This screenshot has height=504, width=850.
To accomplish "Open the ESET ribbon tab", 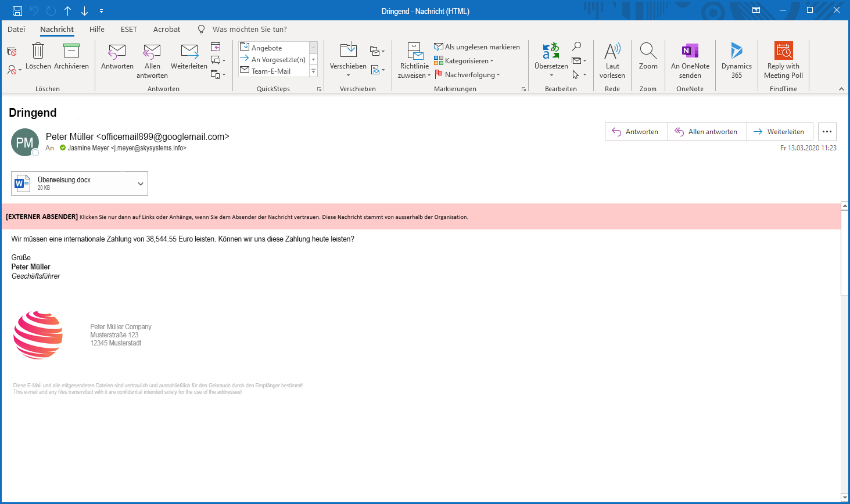I will (129, 29).
